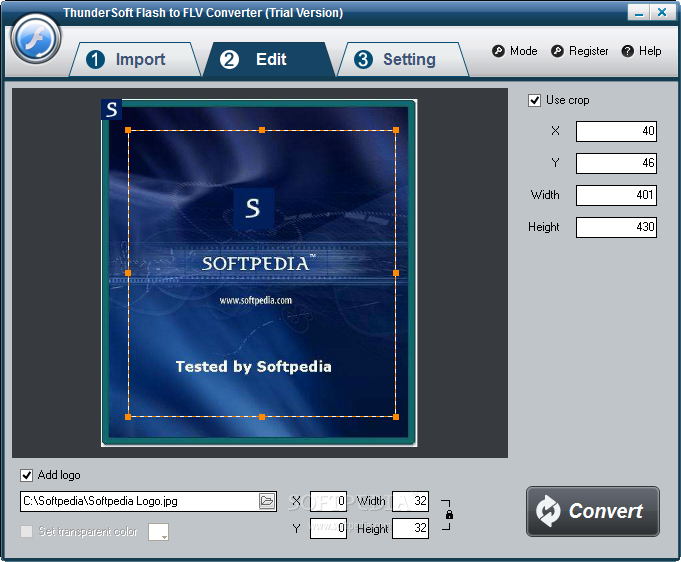Click the S logo overlay in preview corner
Screen dimensions: 681x562
coord(112,109)
